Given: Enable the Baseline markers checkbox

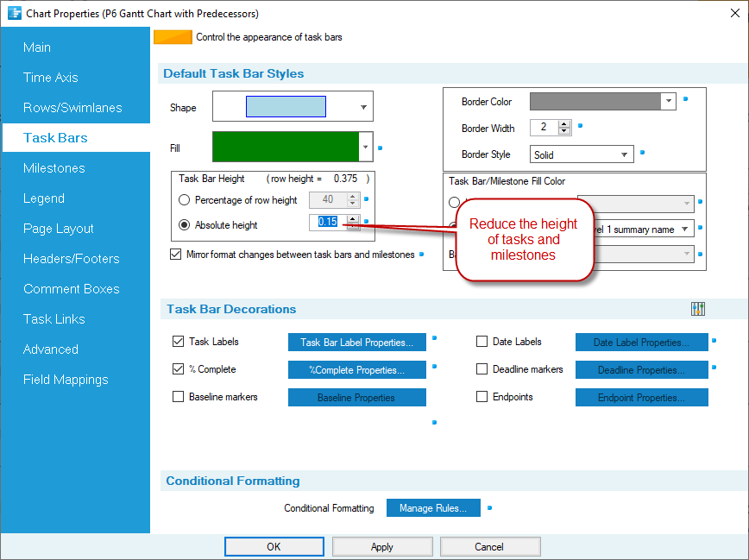Looking at the screenshot, I should (179, 397).
